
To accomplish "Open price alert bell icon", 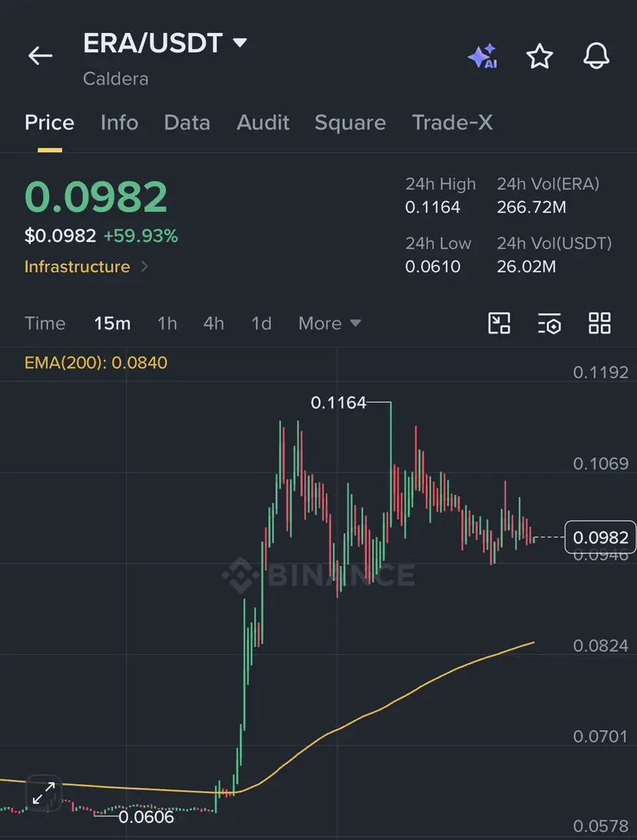I will (x=596, y=55).
